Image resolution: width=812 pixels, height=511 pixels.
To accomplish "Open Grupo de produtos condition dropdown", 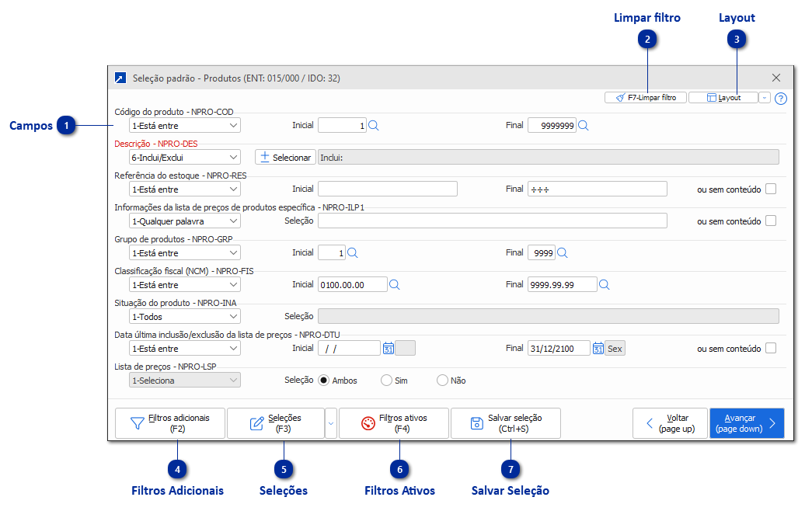I will coord(184,253).
